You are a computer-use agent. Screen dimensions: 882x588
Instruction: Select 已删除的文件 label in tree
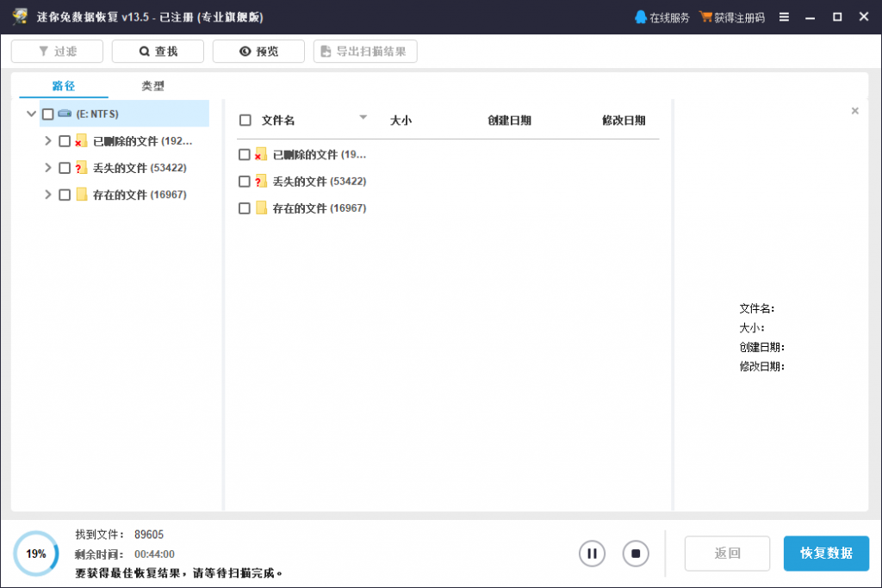142,141
